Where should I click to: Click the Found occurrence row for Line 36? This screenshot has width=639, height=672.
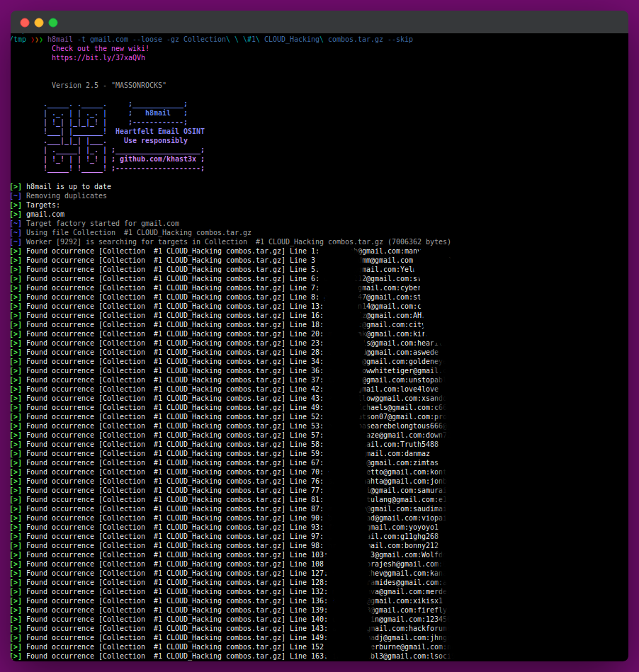click(x=227, y=371)
